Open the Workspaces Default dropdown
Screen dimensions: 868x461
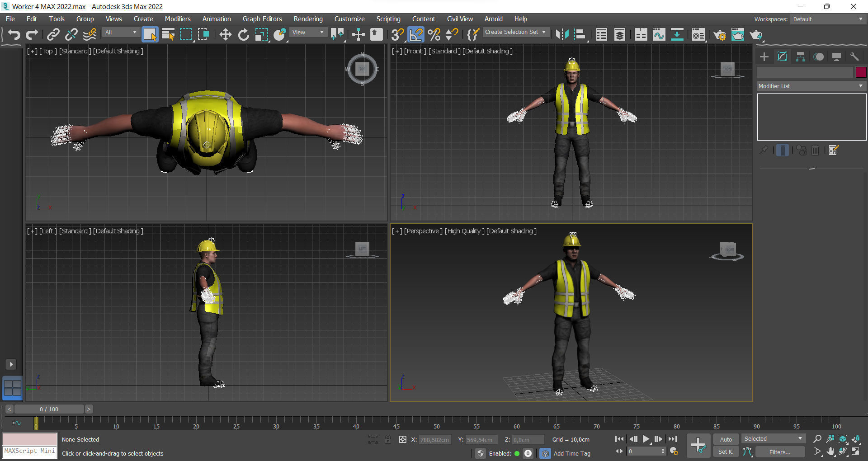click(828, 19)
